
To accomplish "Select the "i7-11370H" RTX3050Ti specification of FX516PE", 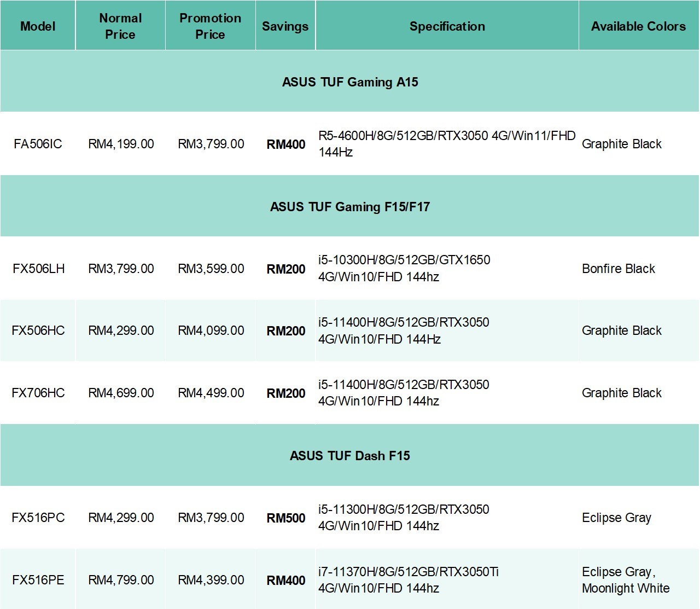I will click(409, 580).
